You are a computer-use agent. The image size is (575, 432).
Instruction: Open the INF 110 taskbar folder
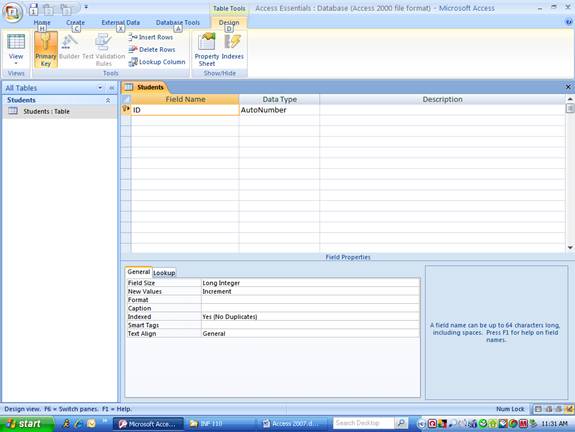coord(220,424)
